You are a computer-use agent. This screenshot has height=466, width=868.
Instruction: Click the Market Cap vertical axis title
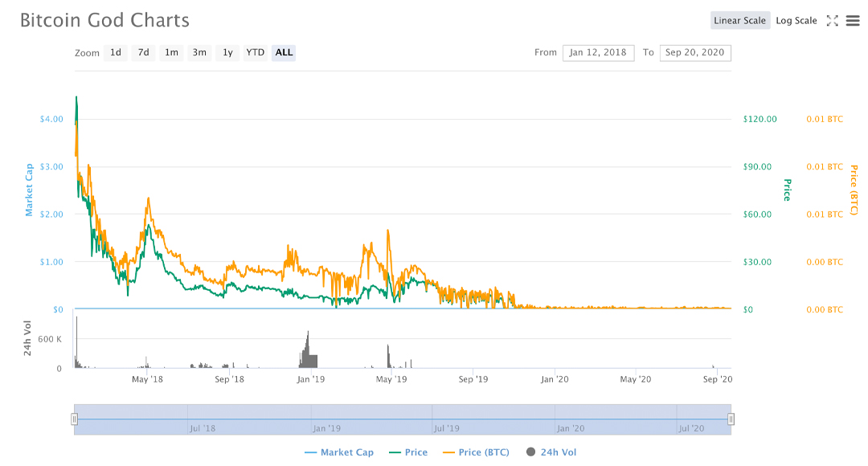[x=29, y=190]
